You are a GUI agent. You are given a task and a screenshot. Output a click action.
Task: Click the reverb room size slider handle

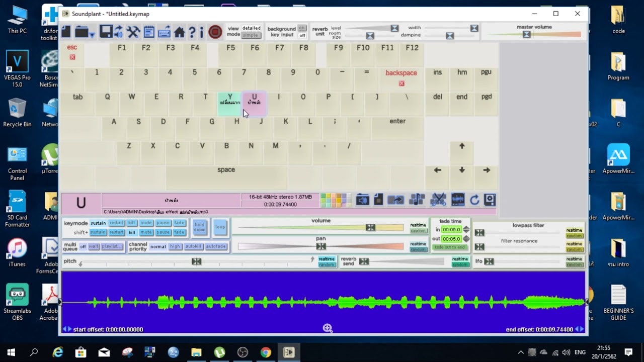[370, 36]
